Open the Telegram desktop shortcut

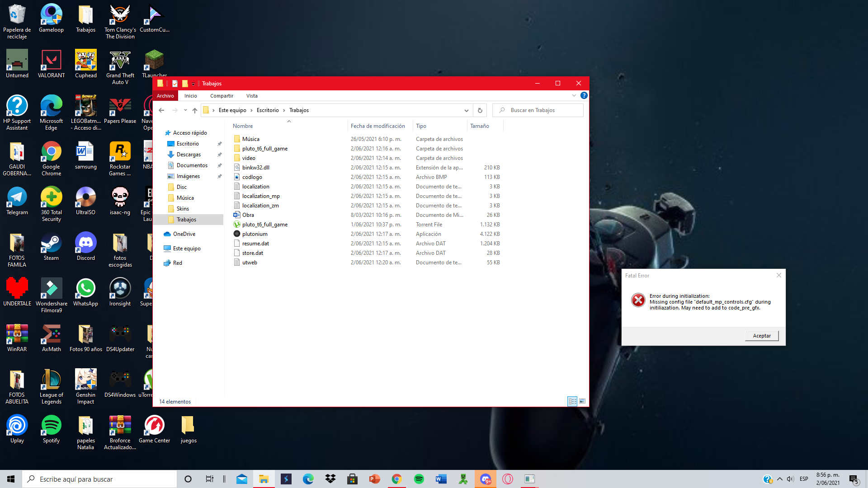(17, 201)
